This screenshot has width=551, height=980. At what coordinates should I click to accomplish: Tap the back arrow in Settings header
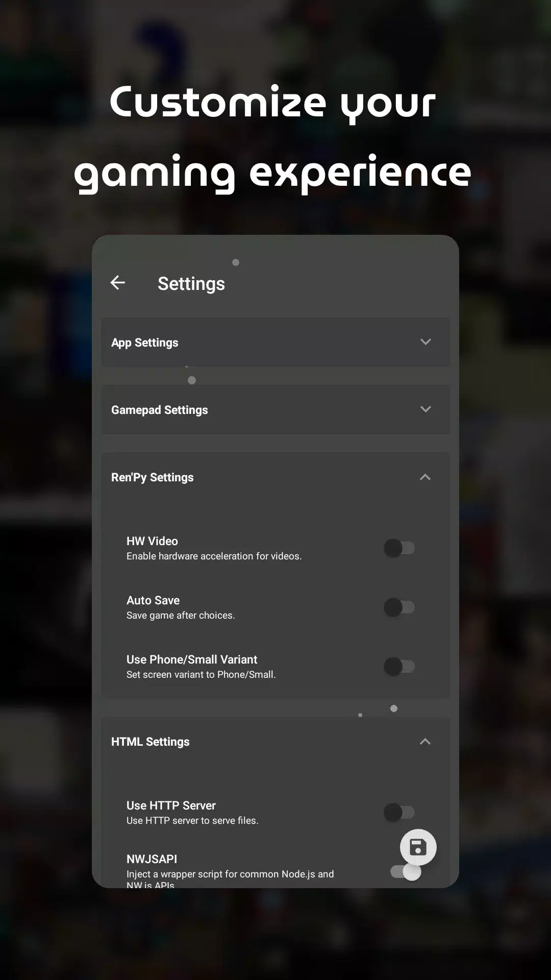pyautogui.click(x=118, y=283)
